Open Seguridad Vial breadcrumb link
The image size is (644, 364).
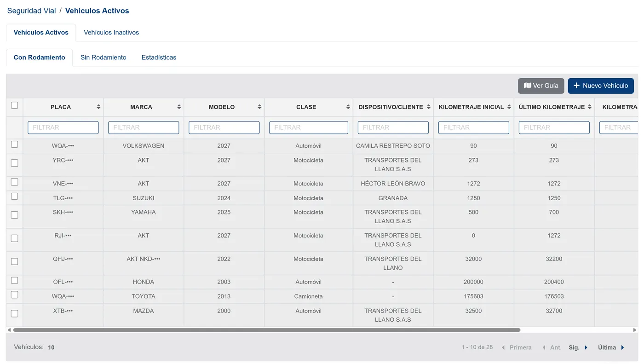tap(32, 11)
